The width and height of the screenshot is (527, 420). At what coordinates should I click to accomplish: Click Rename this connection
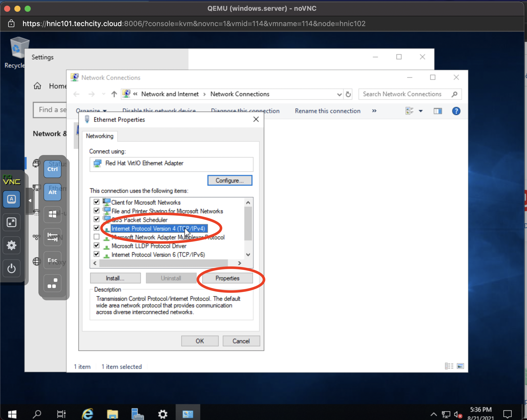click(x=328, y=111)
